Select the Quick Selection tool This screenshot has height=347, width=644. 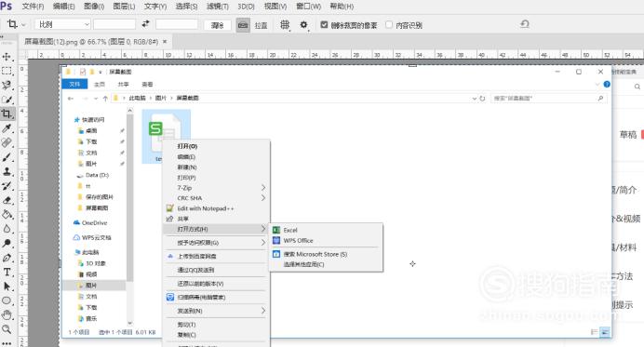pos(7,100)
